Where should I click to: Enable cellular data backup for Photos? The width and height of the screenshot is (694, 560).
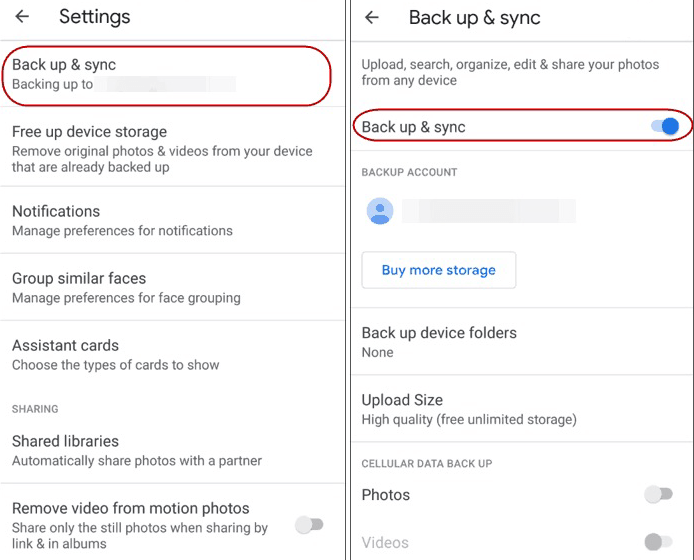pos(658,494)
